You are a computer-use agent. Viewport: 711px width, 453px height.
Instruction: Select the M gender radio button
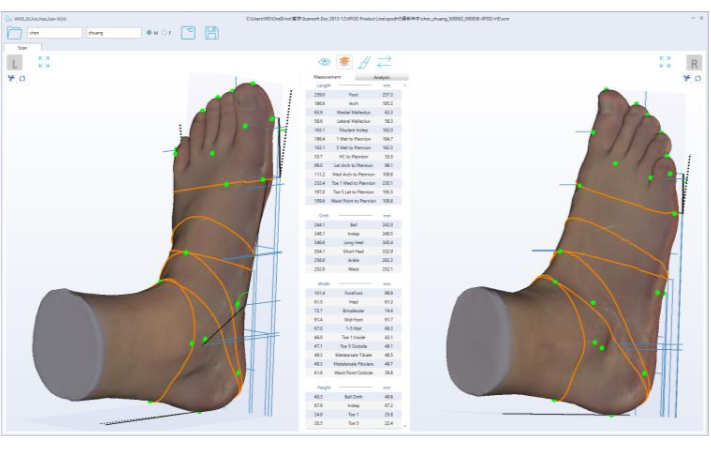(149, 32)
